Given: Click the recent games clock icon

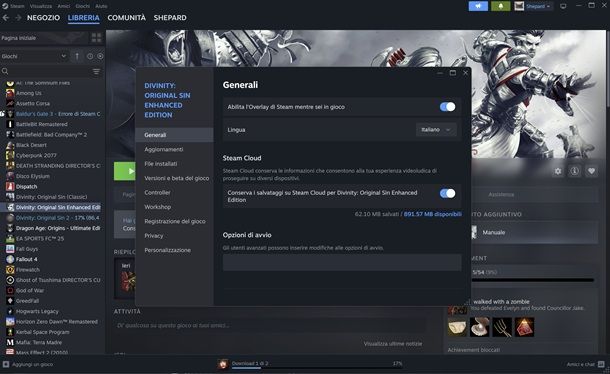Looking at the screenshot, I should pos(90,56).
